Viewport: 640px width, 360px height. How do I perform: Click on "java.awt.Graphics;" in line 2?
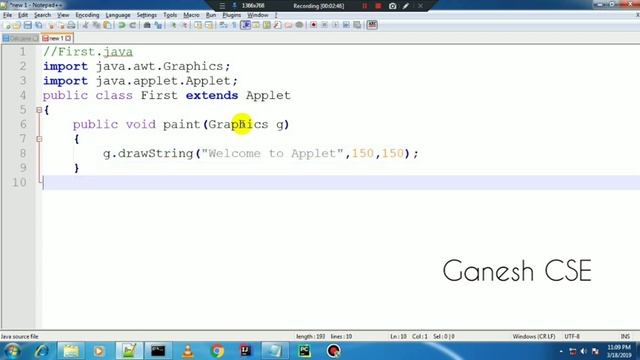163,66
